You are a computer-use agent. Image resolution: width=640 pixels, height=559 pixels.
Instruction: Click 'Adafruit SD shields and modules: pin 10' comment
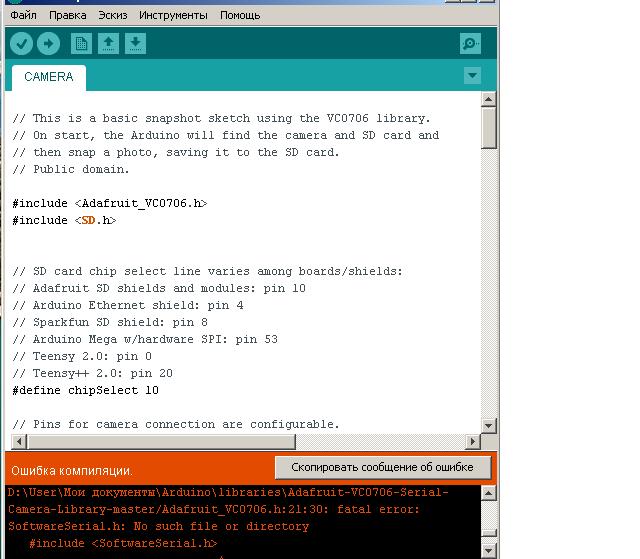(x=159, y=288)
